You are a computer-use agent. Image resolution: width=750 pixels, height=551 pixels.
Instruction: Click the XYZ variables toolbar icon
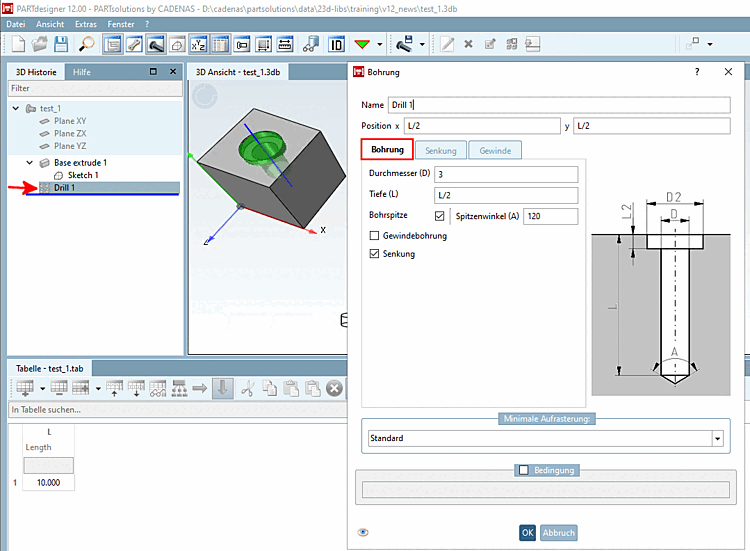pos(198,44)
